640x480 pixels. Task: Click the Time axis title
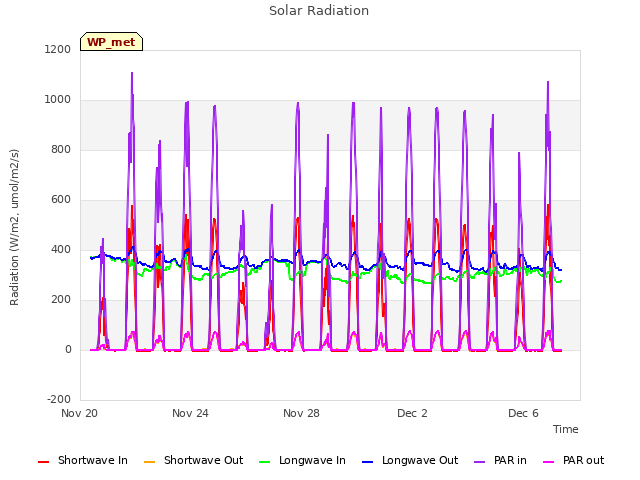click(x=566, y=429)
